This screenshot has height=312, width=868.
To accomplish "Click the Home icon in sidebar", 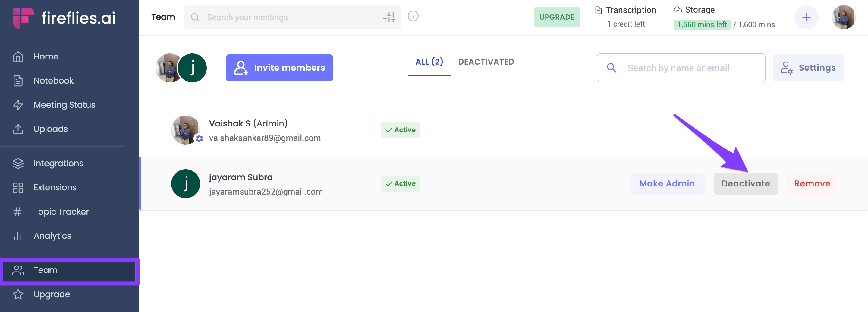I will click(18, 57).
